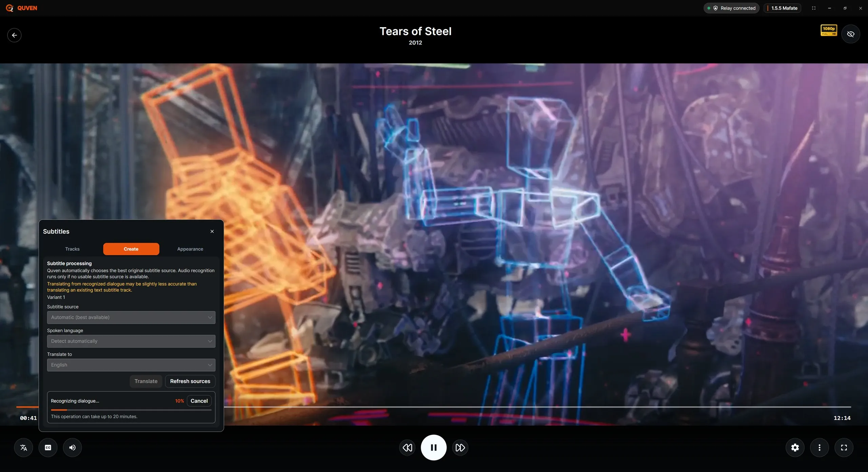Open the three-dot more options menu
The height and width of the screenshot is (472, 868).
[x=820, y=448]
